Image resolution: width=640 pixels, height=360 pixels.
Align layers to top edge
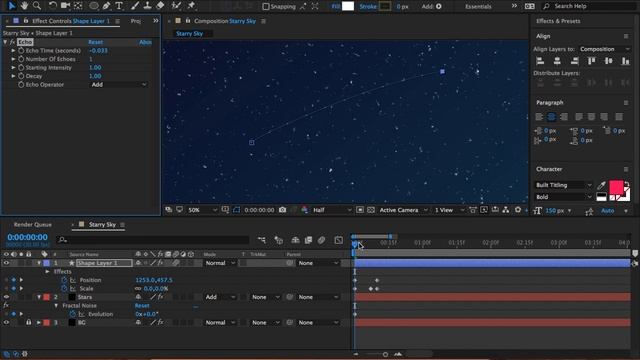[x=591, y=61]
